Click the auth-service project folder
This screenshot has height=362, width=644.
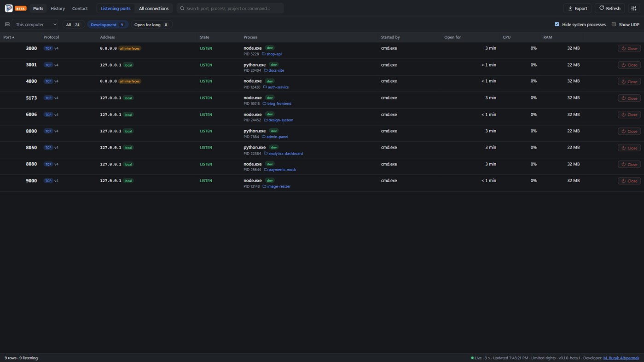276,87
